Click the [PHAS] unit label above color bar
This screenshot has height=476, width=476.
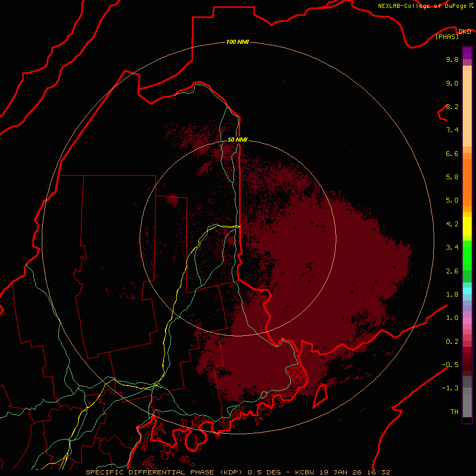pyautogui.click(x=447, y=37)
